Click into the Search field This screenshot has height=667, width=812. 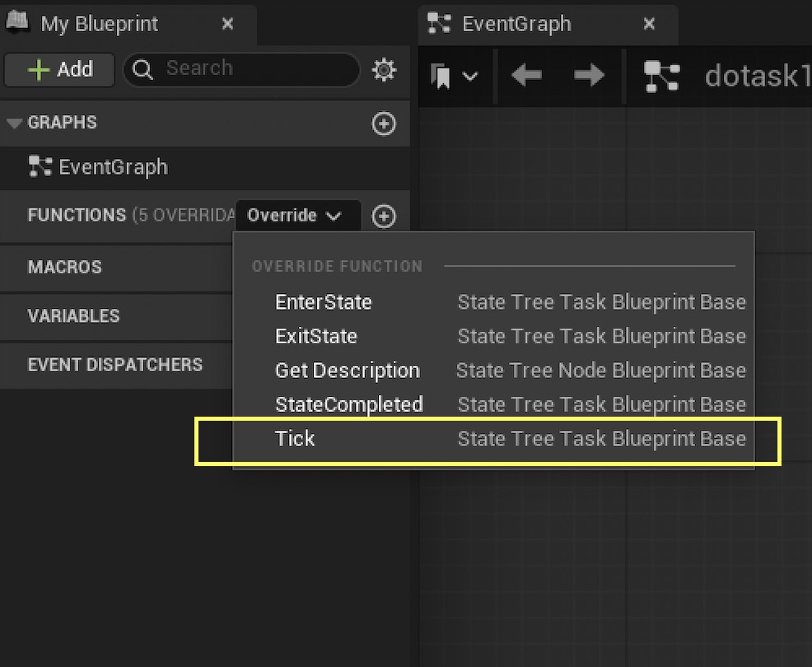pos(247,69)
